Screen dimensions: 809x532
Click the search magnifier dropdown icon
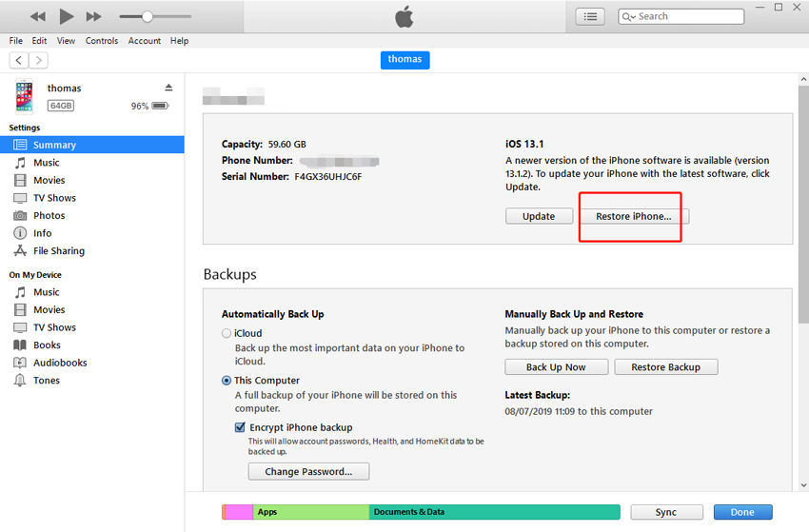(628, 17)
